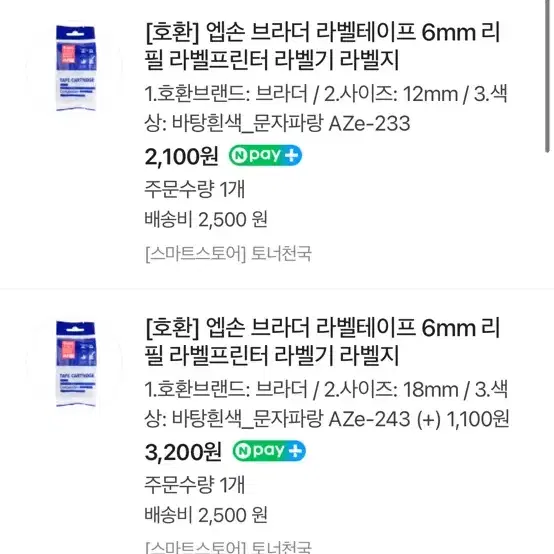Click the 3,200원 price

coord(183,452)
